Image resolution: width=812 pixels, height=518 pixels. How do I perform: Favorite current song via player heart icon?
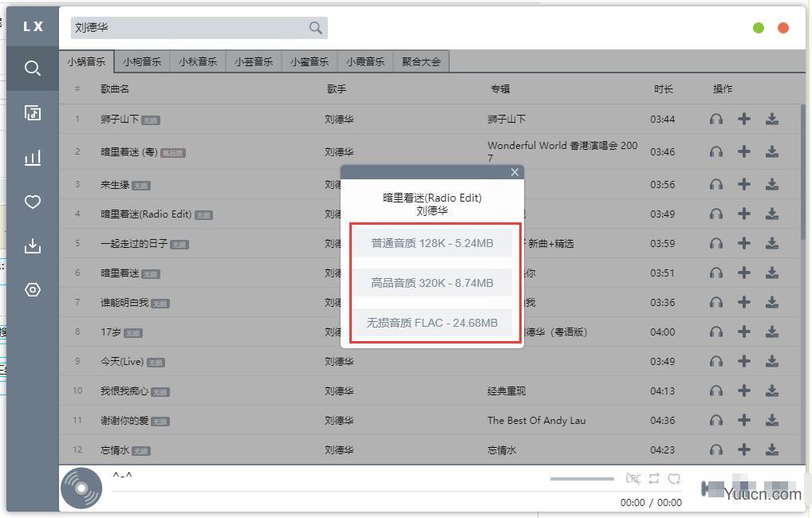point(675,478)
